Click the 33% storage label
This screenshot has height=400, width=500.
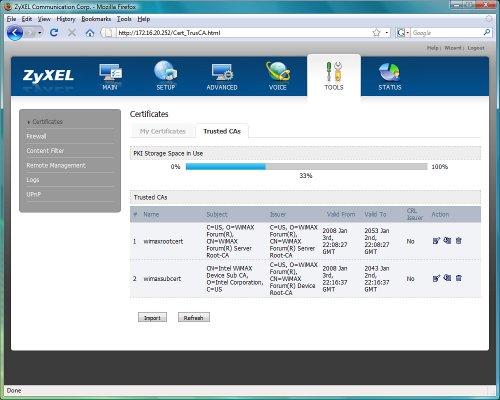pyautogui.click(x=306, y=176)
